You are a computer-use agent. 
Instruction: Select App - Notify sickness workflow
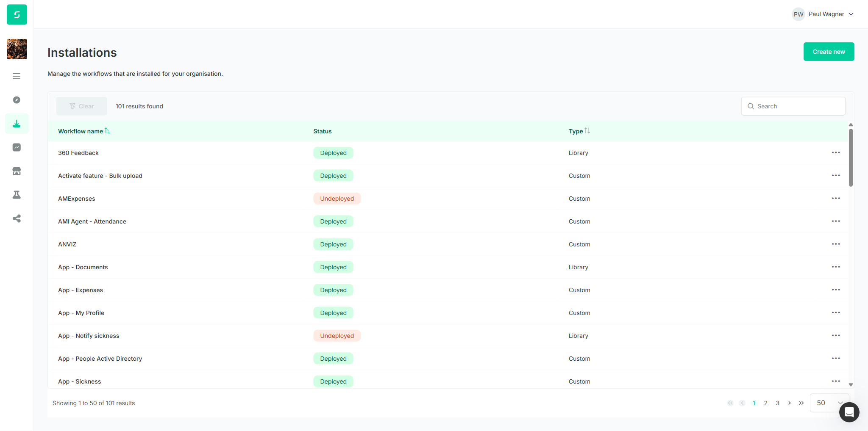(89, 336)
